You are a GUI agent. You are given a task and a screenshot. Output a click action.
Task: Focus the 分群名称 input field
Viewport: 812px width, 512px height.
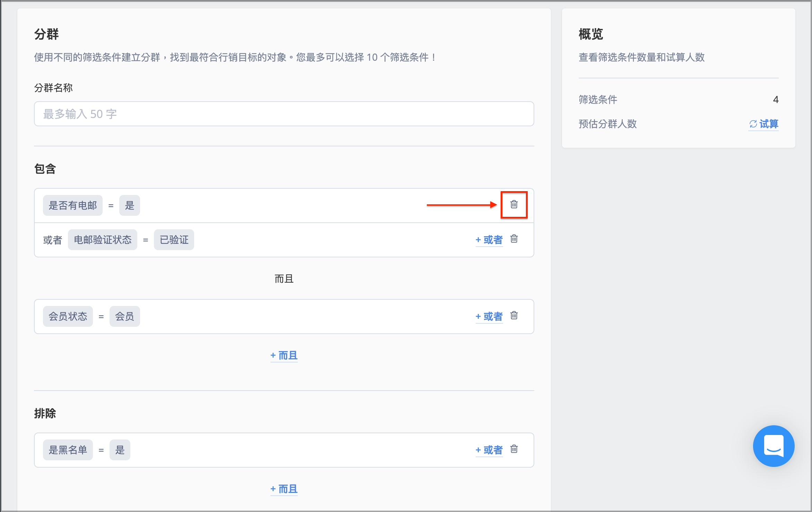click(x=284, y=114)
